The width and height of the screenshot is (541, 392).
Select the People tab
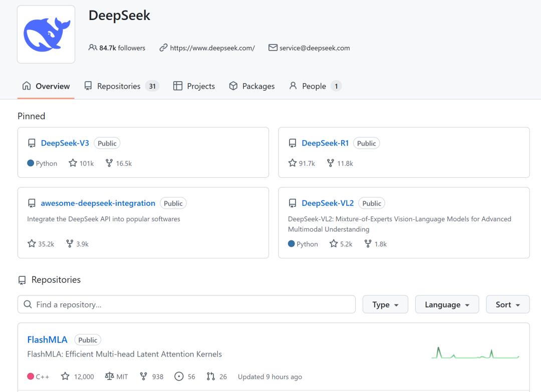314,86
